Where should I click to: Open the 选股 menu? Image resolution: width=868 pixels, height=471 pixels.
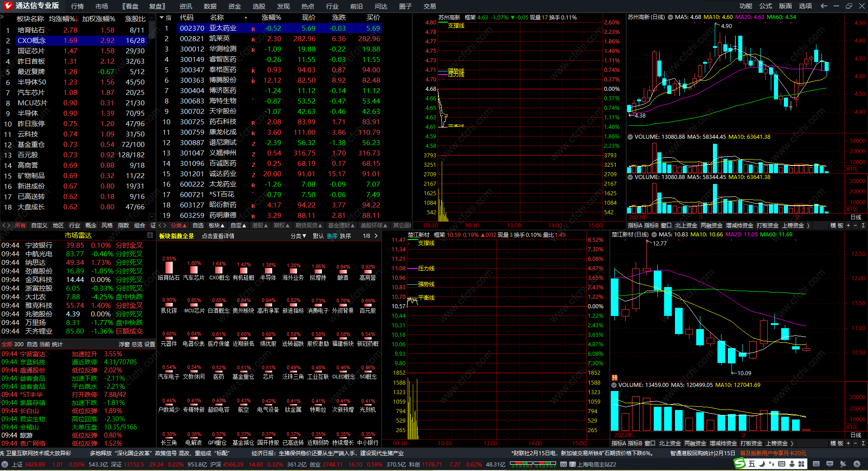point(259,6)
